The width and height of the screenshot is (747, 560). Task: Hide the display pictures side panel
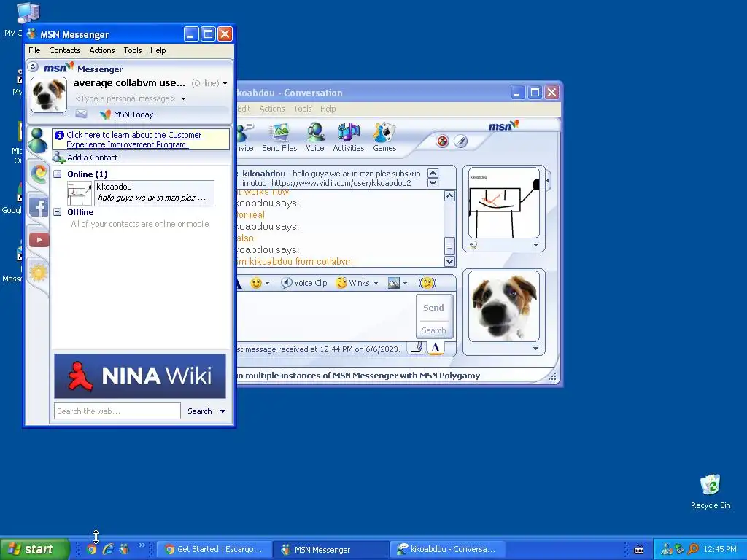click(548, 181)
